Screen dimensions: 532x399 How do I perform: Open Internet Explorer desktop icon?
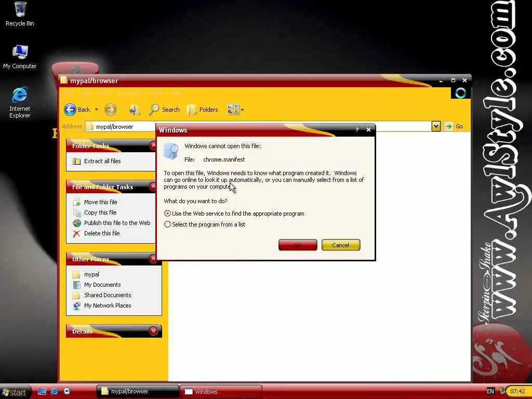pyautogui.click(x=20, y=103)
